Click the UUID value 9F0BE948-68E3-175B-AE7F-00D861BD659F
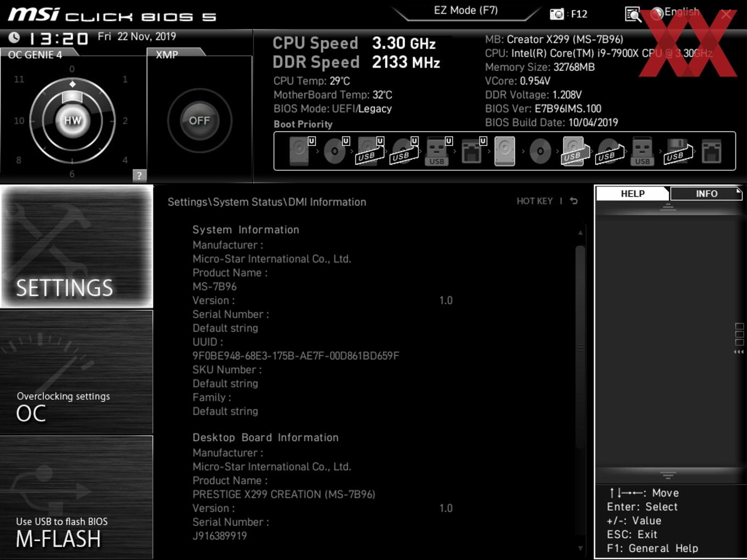 296,356
